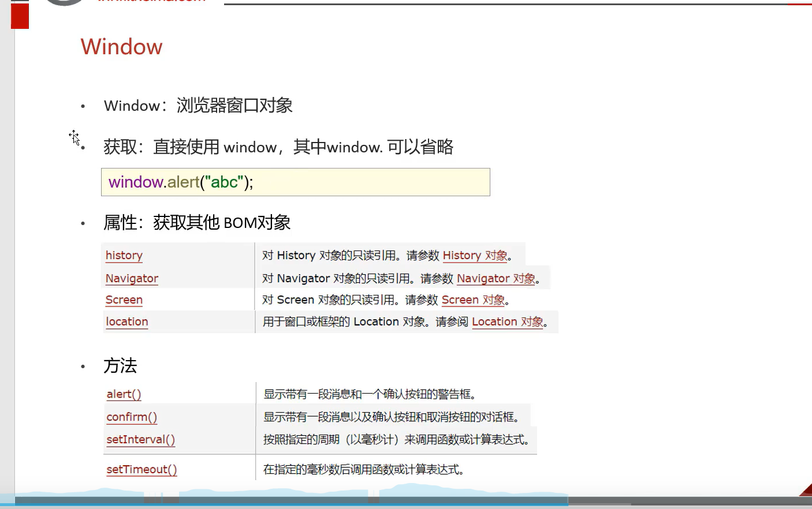
Task: Select the '属性：获取其他 BOM对象' heading
Action: 197,222
